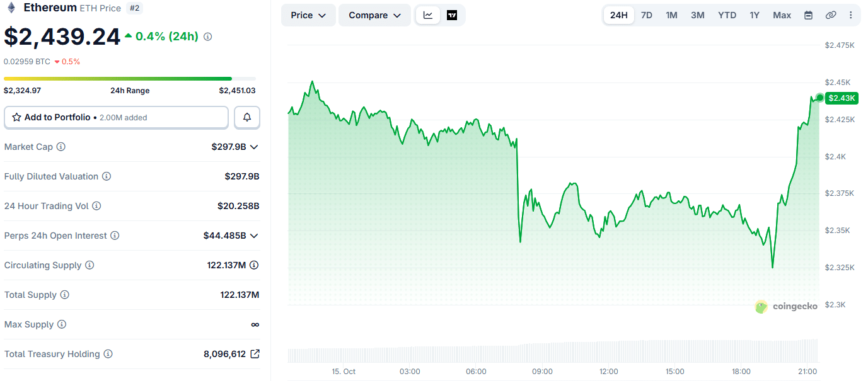Click the Ethereum diamond logo icon
868x381 pixels.
pyautogui.click(x=11, y=8)
